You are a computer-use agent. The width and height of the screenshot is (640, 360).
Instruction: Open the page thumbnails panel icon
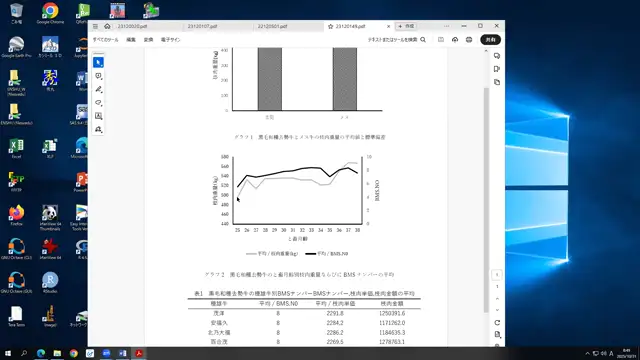pyautogui.click(x=497, y=82)
